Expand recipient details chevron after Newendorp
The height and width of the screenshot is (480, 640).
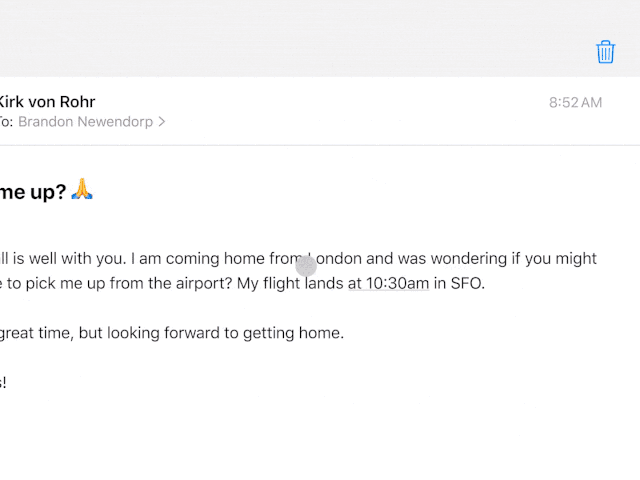(x=162, y=122)
